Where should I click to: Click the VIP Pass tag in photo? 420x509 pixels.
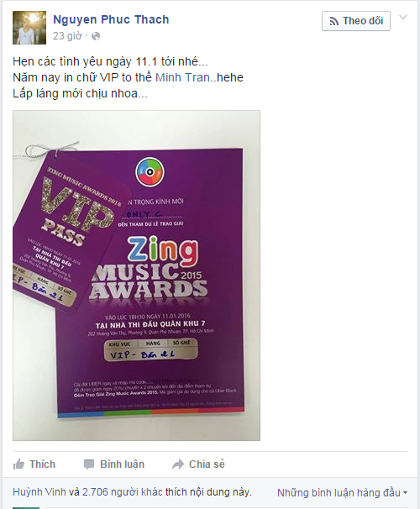point(70,232)
